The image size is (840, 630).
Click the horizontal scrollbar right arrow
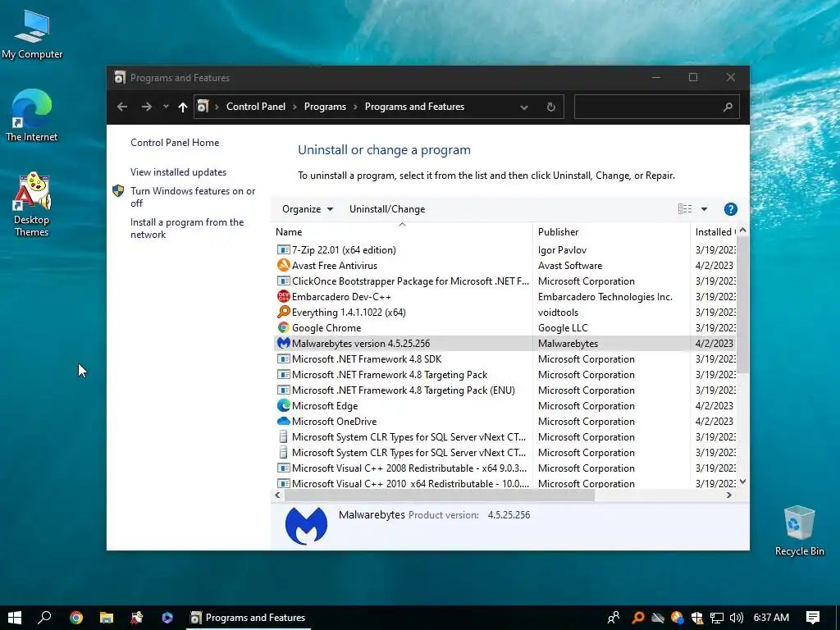(728, 495)
